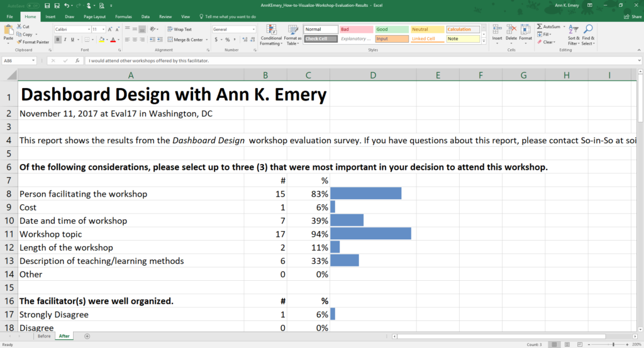Image resolution: width=644 pixels, height=348 pixels.
Task: Click the Undo arrow icon
Action: [x=67, y=6]
